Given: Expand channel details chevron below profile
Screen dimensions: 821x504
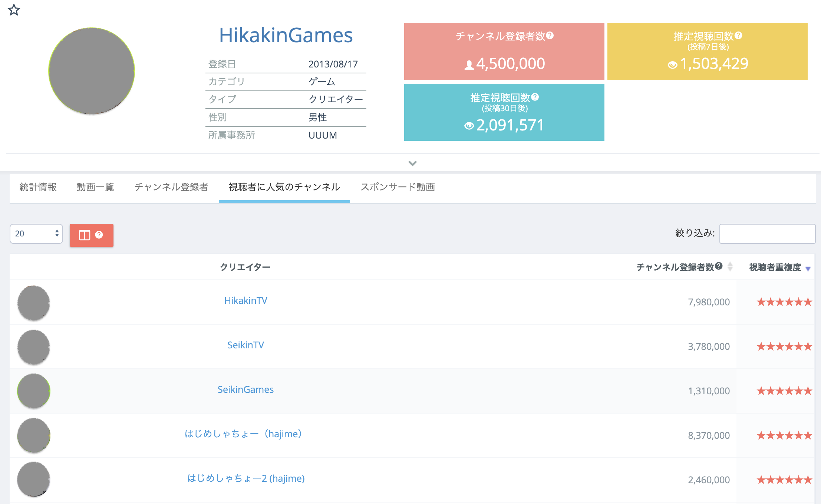Looking at the screenshot, I should pyautogui.click(x=412, y=163).
